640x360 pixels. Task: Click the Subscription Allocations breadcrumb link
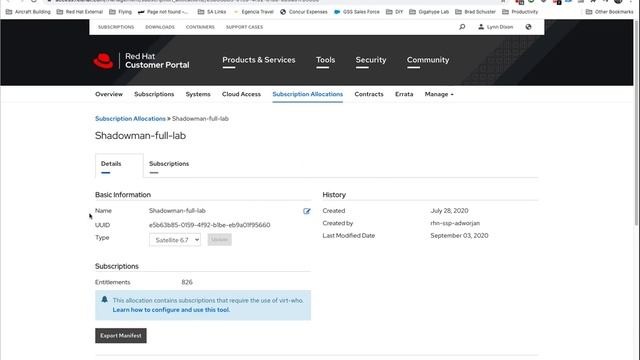tap(130, 119)
